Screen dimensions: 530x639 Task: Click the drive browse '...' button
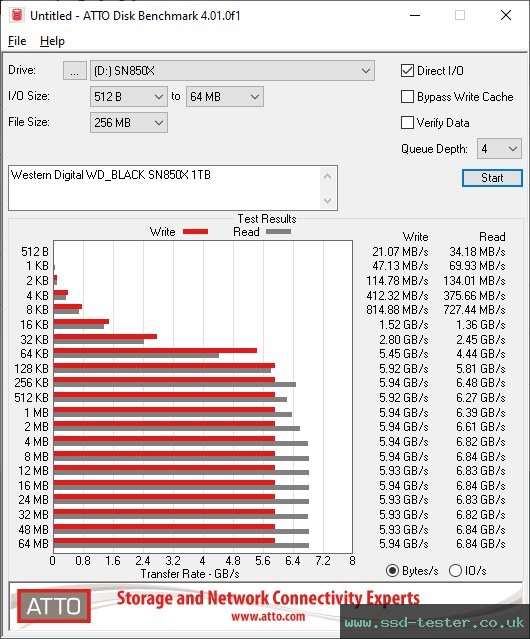[75, 71]
